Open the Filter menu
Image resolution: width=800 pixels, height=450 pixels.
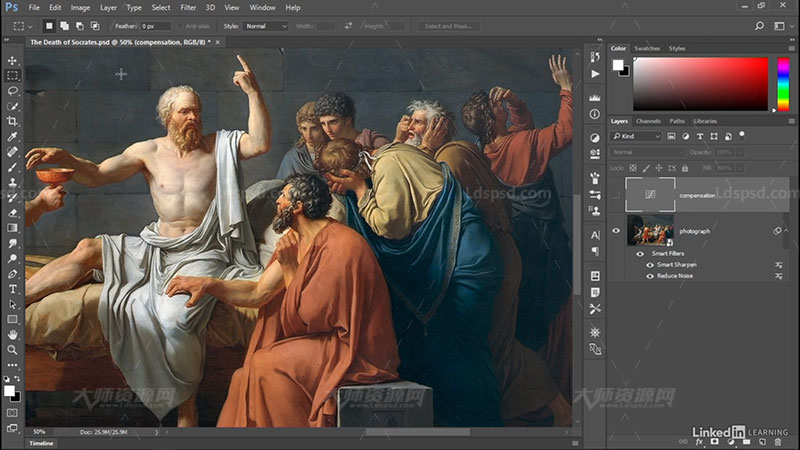click(x=188, y=8)
